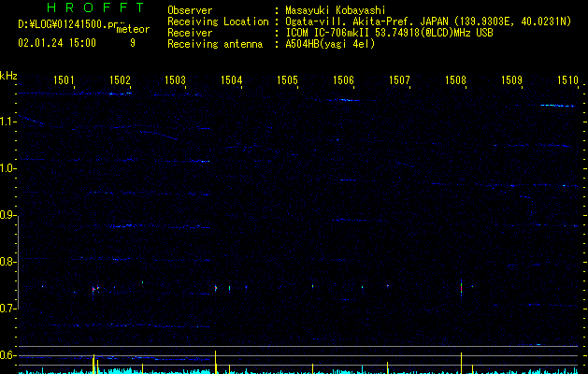The height and width of the screenshot is (374, 588).
Task: Click the 'Observer' field label
Action: click(190, 10)
